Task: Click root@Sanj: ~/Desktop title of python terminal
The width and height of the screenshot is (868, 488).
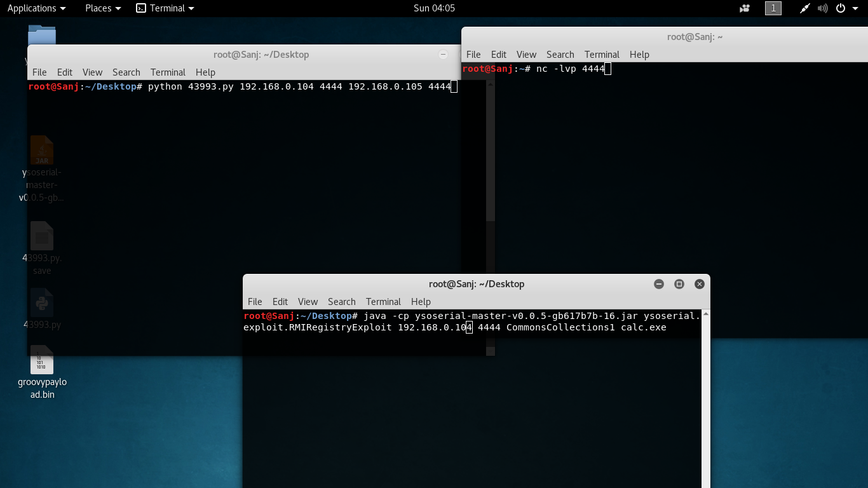Action: tap(261, 55)
